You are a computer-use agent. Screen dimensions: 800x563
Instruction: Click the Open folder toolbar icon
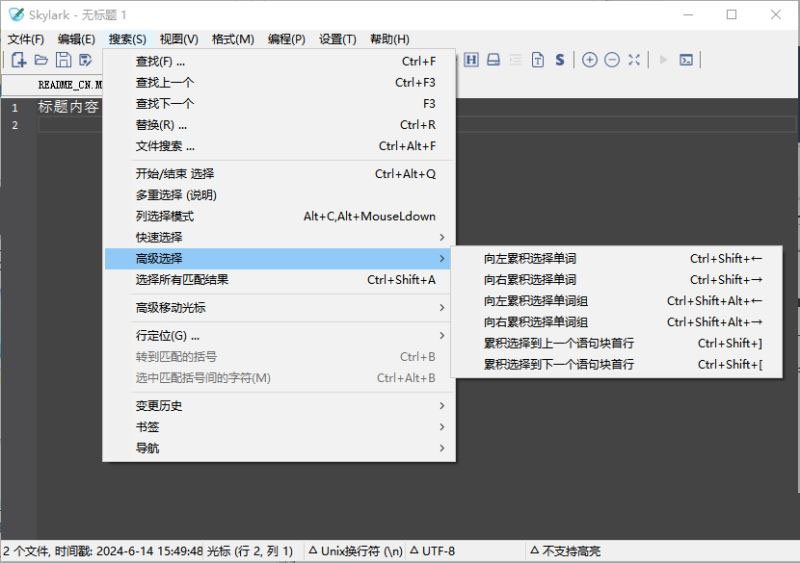coord(41,60)
